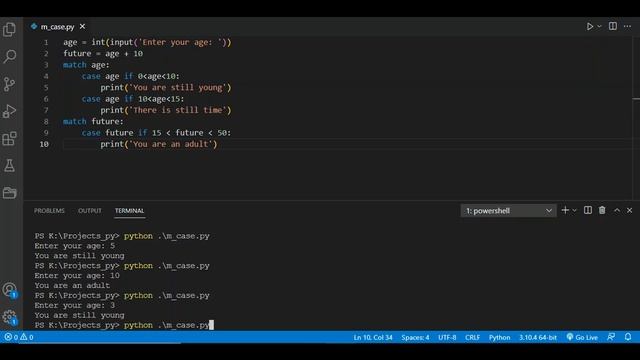Screen dimensions: 640x360
Task: Open the Source Control view
Action: coord(9,84)
